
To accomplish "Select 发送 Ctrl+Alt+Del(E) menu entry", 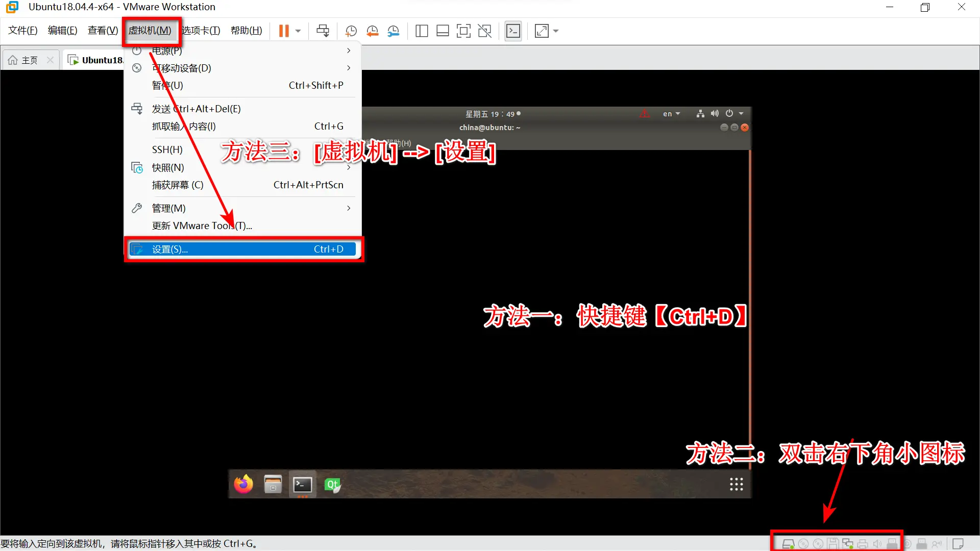I will coord(242,109).
